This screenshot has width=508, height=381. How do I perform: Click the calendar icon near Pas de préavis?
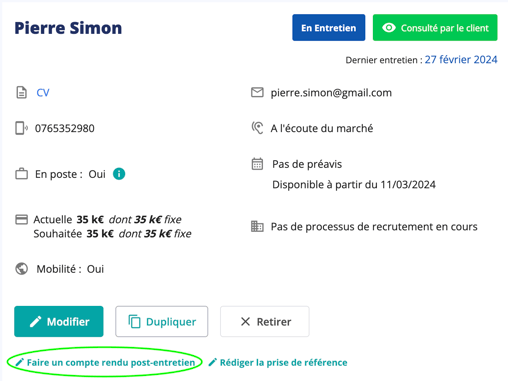257,164
